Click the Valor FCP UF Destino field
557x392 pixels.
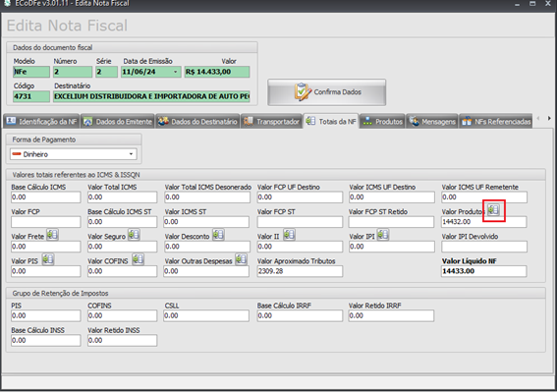(x=300, y=197)
